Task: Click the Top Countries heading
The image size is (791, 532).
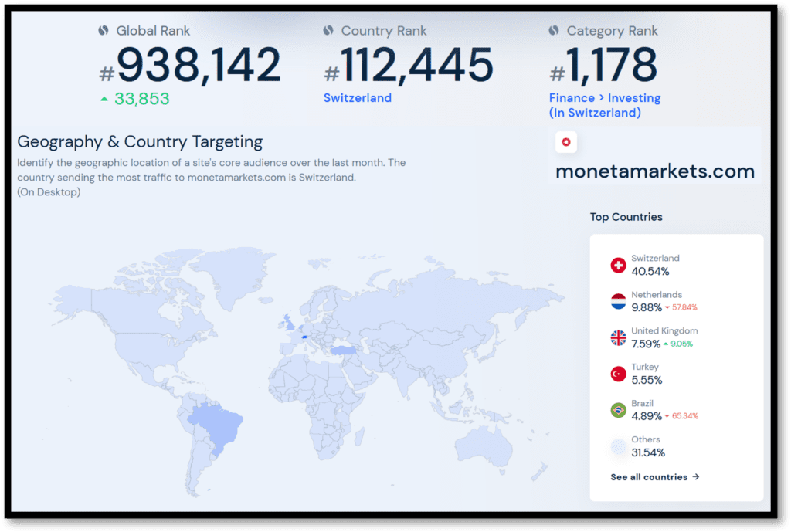Action: pos(626,217)
